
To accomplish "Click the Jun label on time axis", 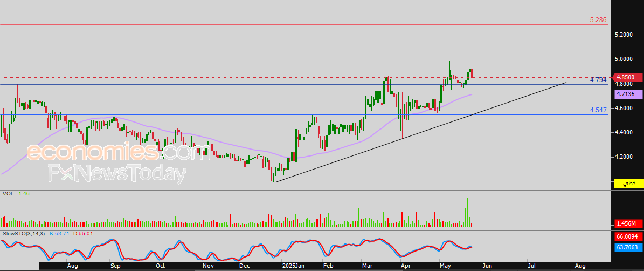I will 487,266.
